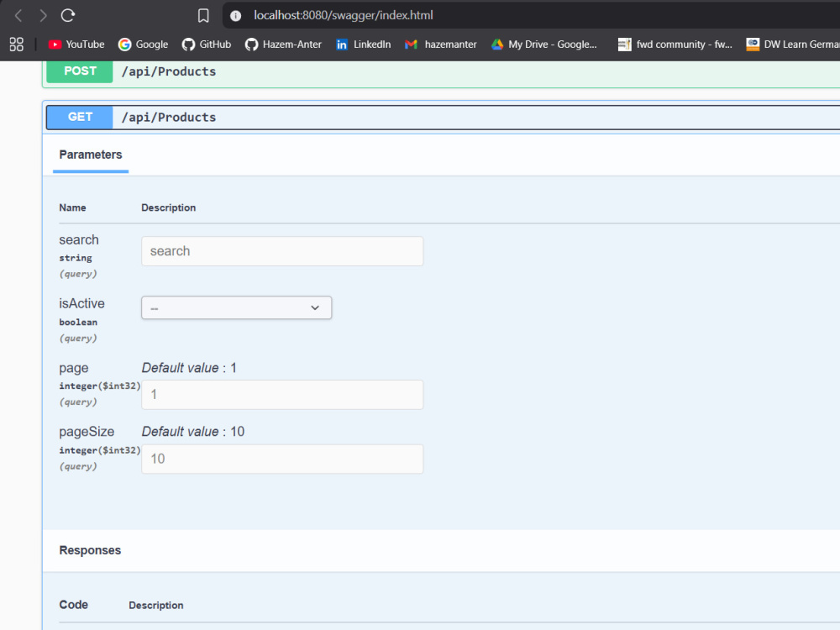Click '(query)' label under isActive
The width and height of the screenshot is (840, 630).
pyautogui.click(x=78, y=338)
